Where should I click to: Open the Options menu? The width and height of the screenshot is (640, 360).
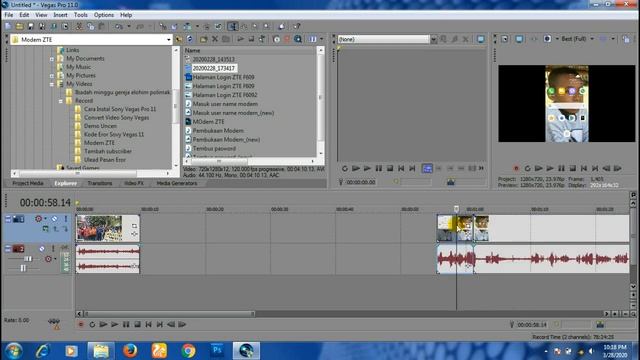point(104,15)
